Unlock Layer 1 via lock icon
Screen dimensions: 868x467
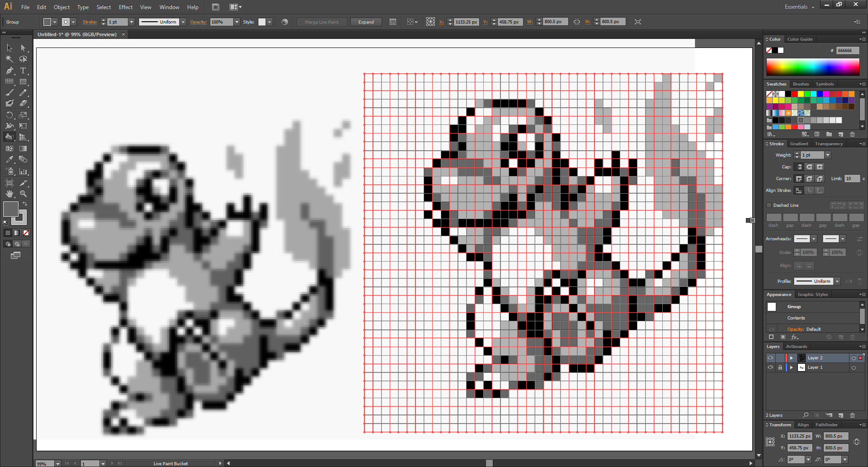pyautogui.click(x=780, y=367)
